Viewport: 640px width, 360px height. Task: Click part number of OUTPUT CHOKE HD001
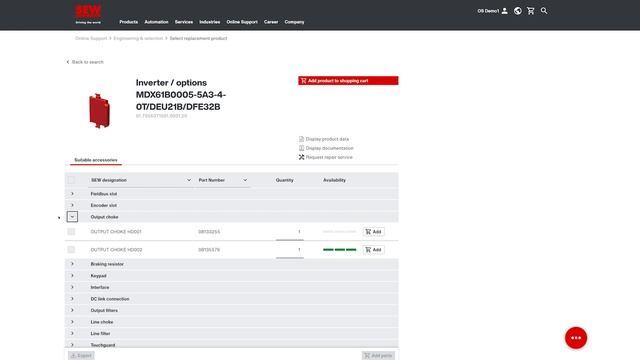click(209, 232)
